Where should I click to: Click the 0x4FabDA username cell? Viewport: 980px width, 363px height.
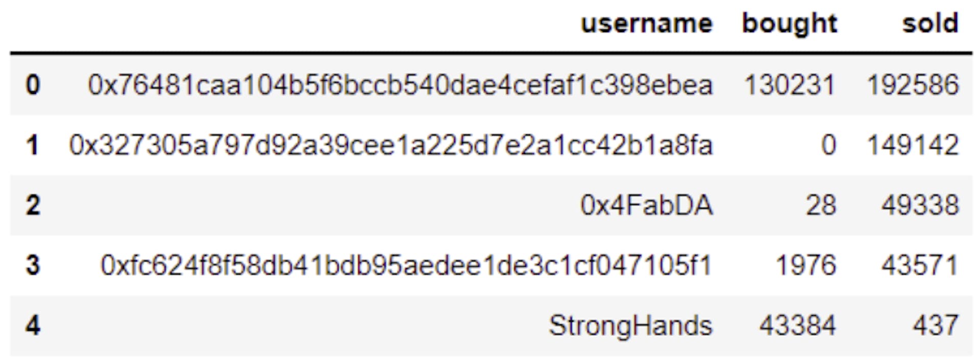(x=646, y=205)
